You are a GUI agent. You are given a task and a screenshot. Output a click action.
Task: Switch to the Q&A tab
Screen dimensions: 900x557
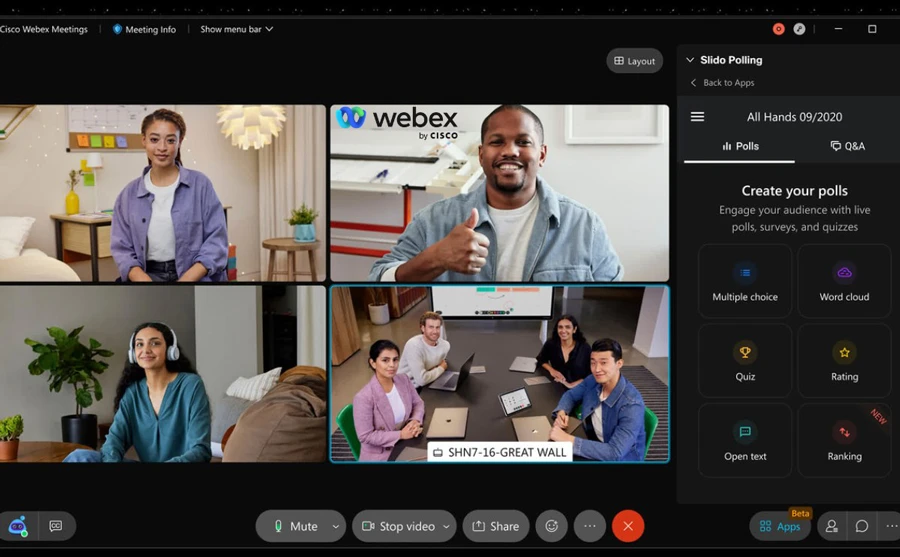click(x=847, y=146)
